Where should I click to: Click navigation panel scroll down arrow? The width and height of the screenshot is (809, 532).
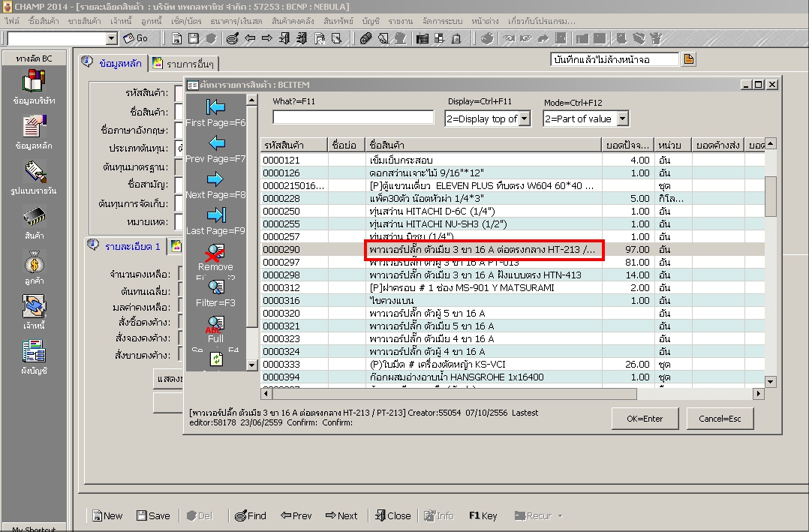[251, 365]
